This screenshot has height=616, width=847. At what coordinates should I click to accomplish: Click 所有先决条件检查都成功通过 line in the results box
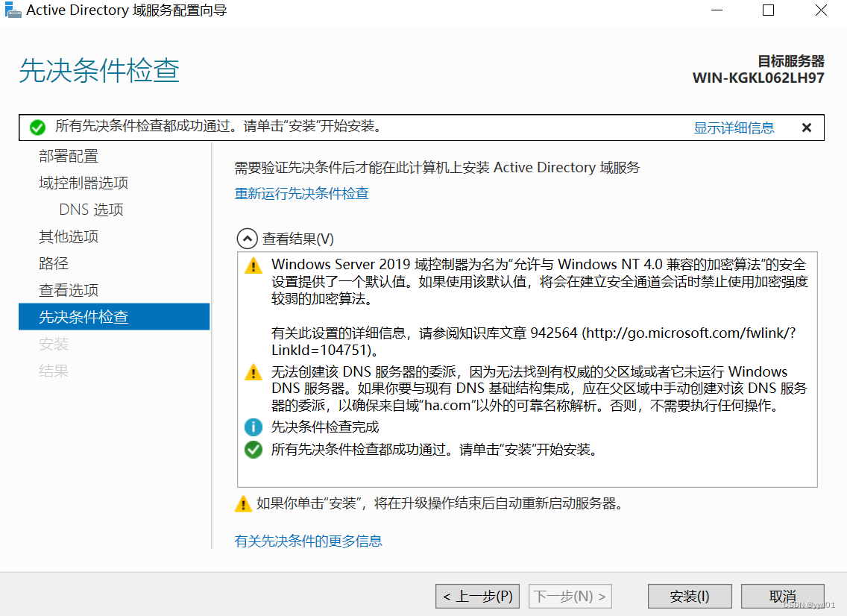[435, 450]
